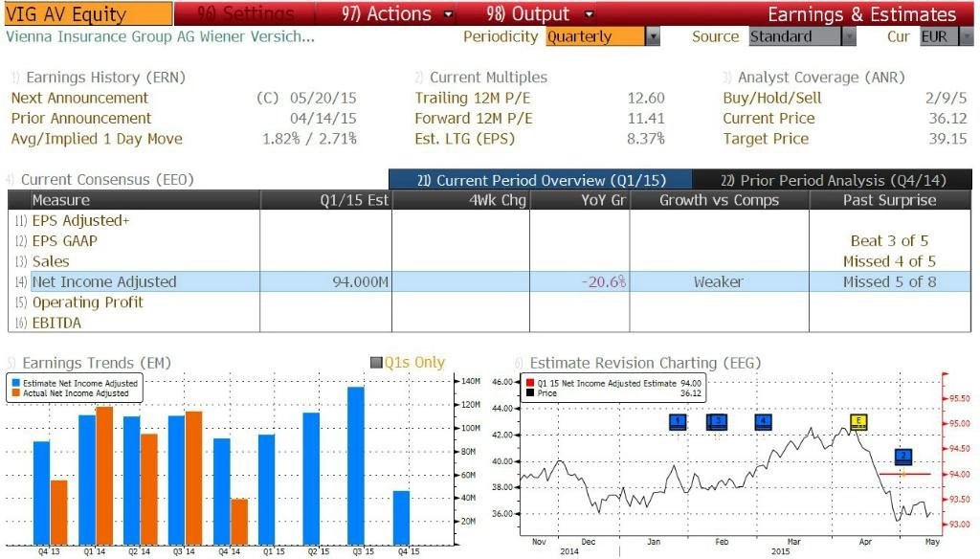Click the Missed 4 of 5 cell

pyautogui.click(x=889, y=261)
